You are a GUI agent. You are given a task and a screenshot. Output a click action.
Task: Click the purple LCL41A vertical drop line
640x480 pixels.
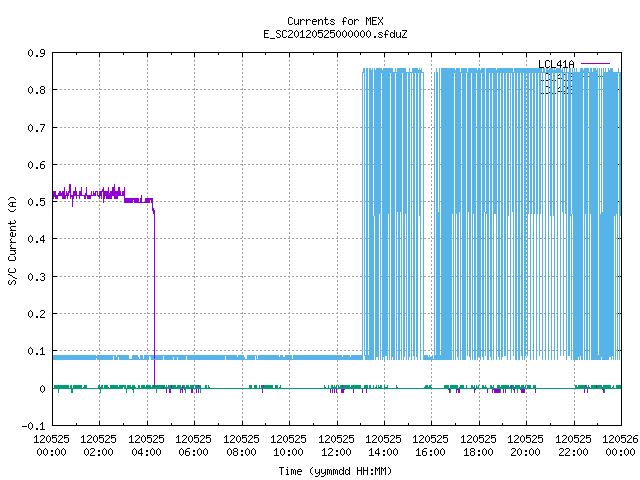[x=154, y=298]
